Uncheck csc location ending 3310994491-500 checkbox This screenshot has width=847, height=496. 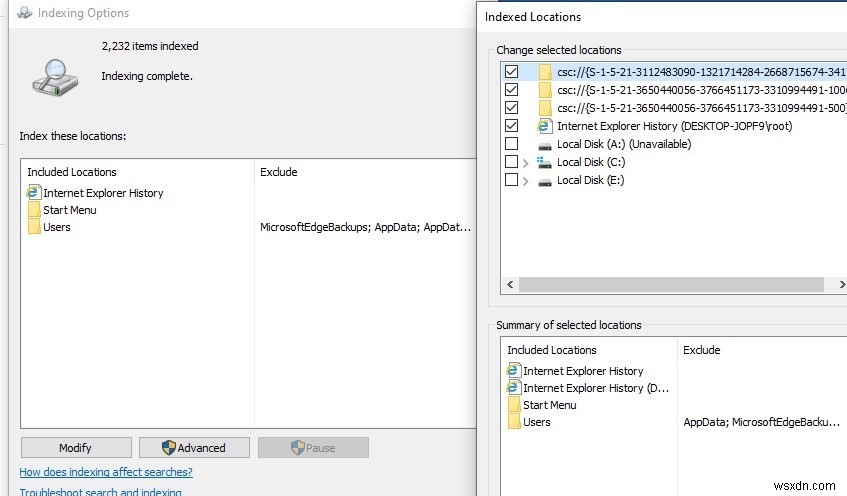511,108
